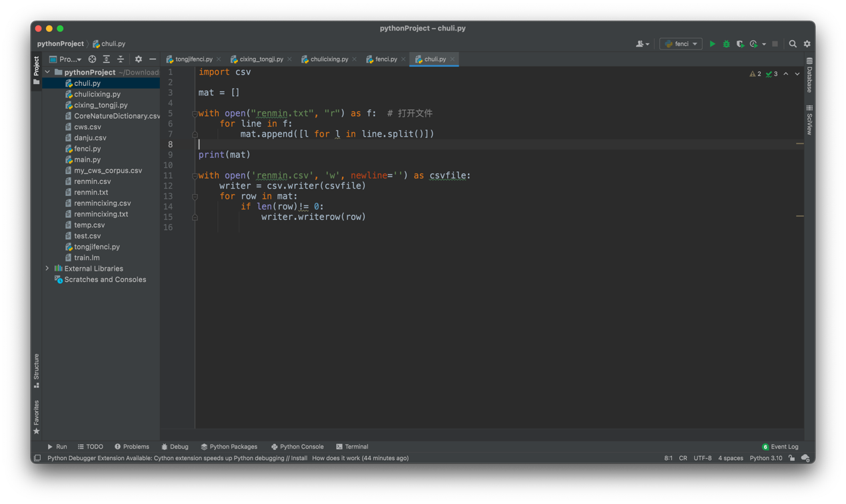The width and height of the screenshot is (846, 504).
Task: Open chulicixing.py in the project tree
Action: click(x=97, y=94)
